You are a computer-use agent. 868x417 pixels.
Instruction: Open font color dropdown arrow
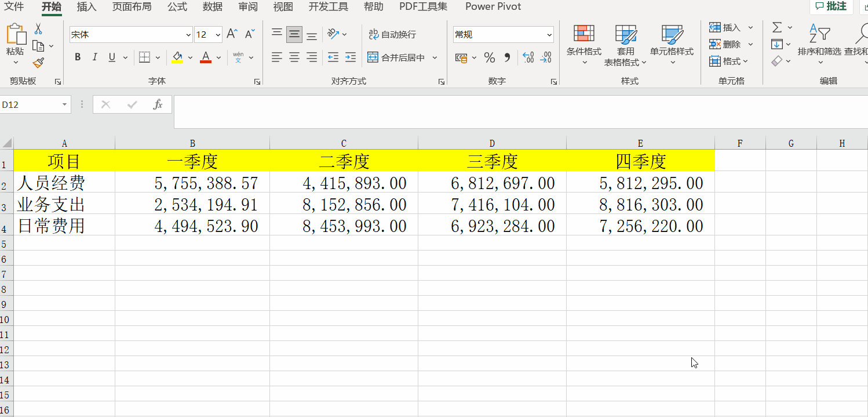(219, 57)
